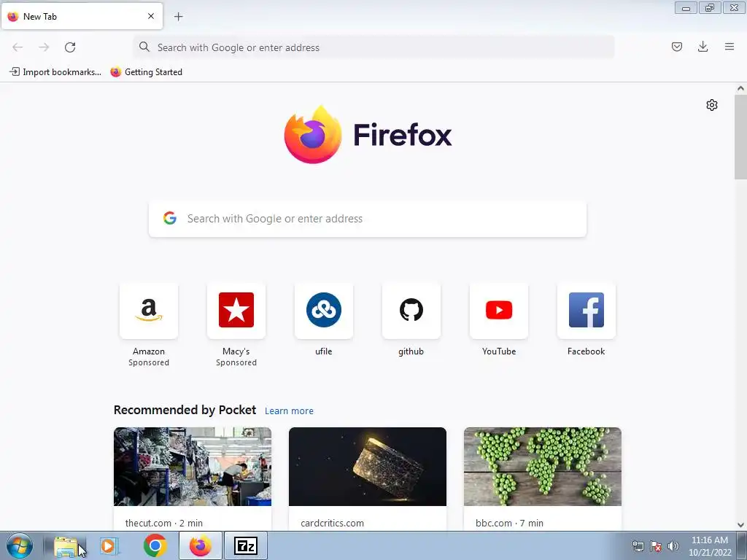Click the magnifier icon in address bar
747x560 pixels.
click(144, 47)
